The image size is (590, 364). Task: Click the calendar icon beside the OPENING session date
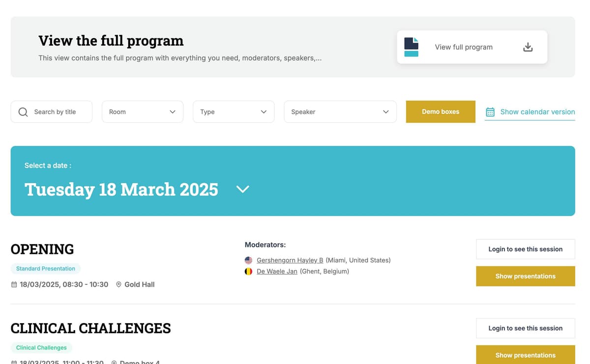pos(14,284)
